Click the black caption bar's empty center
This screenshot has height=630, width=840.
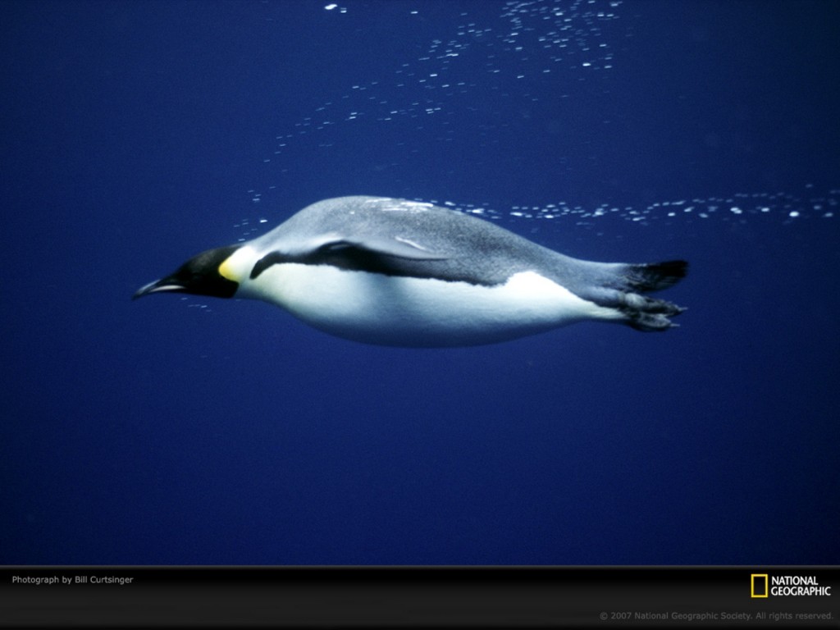pos(410,597)
